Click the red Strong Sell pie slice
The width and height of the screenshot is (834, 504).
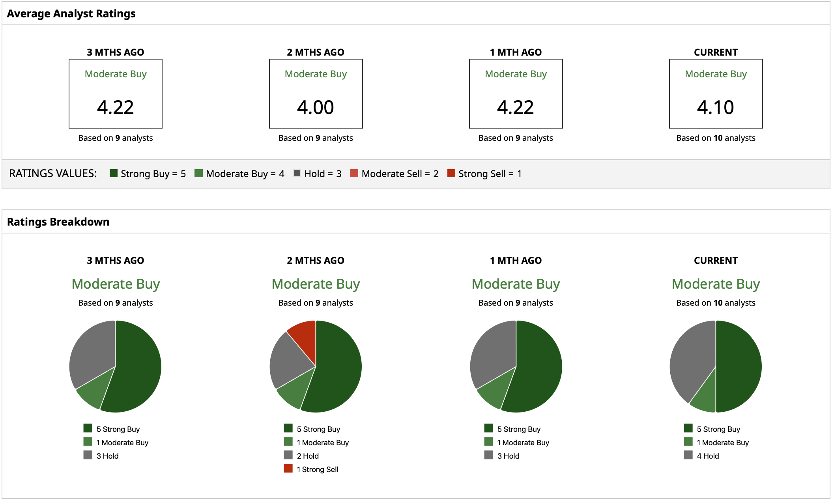(305, 338)
